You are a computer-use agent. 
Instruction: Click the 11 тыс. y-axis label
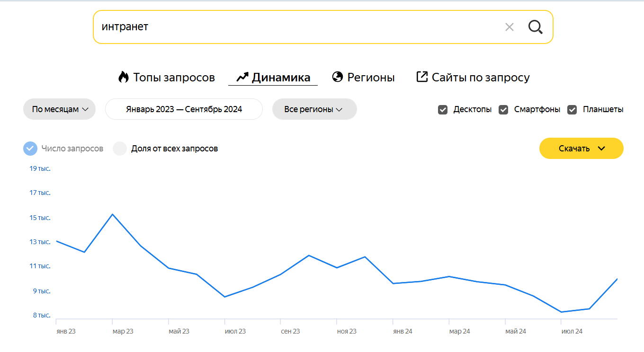pyautogui.click(x=40, y=266)
